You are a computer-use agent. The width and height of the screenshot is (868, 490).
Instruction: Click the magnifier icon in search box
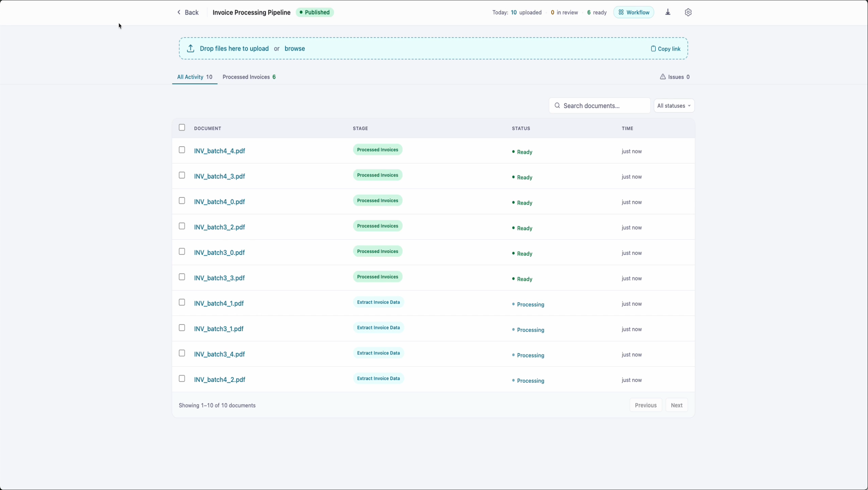pos(557,105)
